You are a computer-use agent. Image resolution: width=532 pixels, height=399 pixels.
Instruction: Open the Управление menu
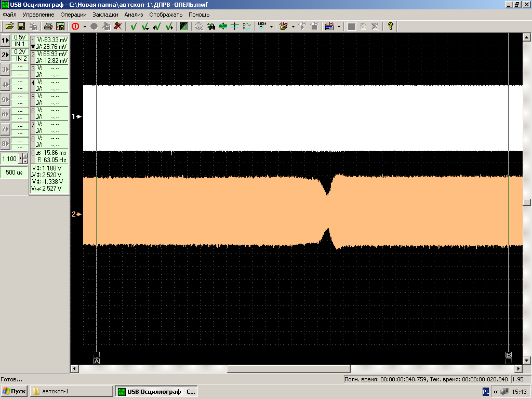[x=38, y=15]
